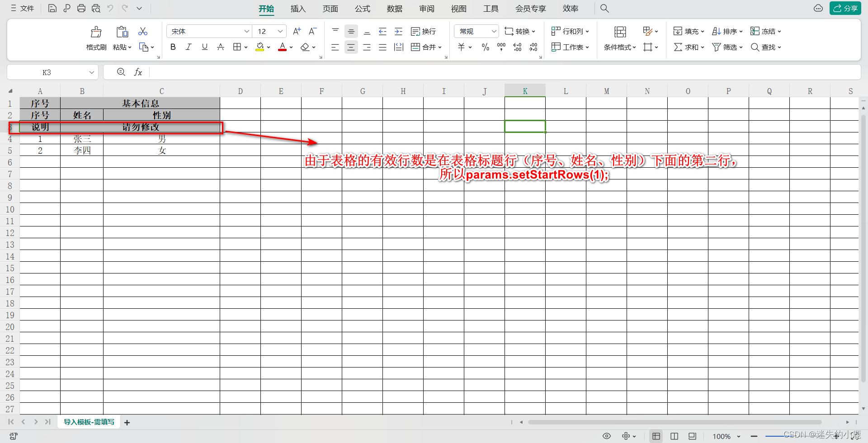Click the cloud sync icon beside Share
Viewport: 868px width, 443px height.
818,8
